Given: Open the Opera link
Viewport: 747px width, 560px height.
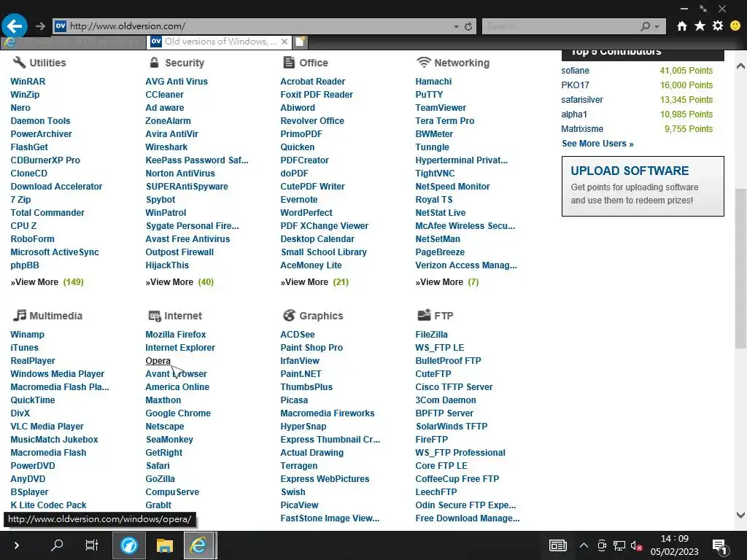Looking at the screenshot, I should coord(158,361).
